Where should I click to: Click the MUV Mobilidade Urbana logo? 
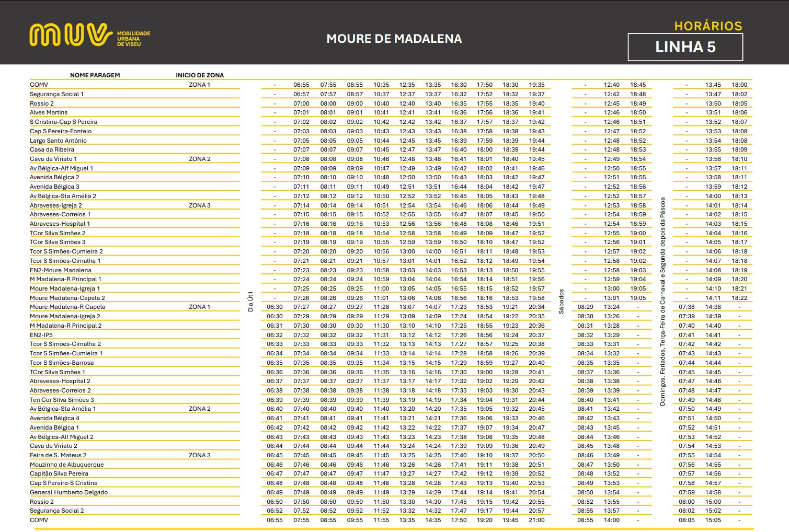89,36
